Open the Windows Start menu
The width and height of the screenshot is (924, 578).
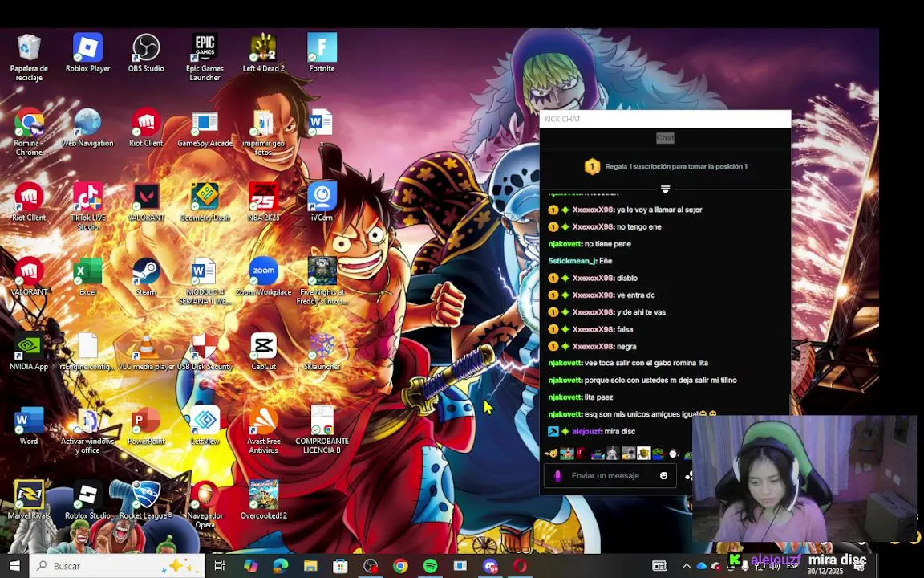14,566
